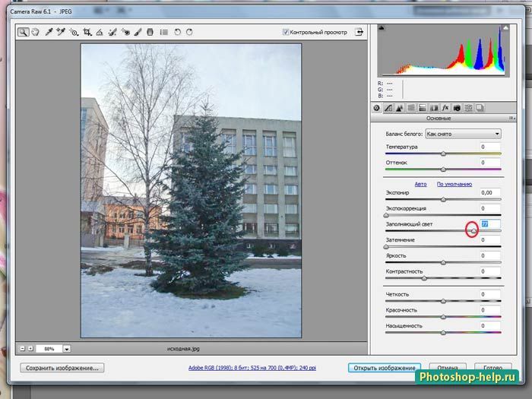
Task: Expand the Баланс белого dropdown
Action: click(x=463, y=134)
